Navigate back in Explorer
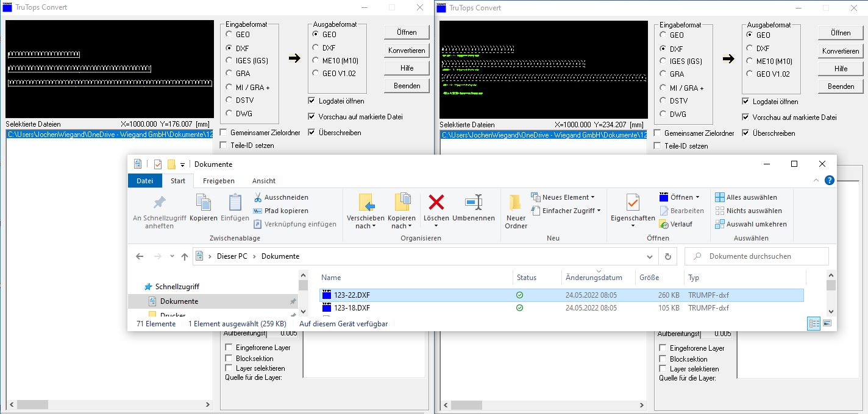This screenshot has height=414, width=868. click(140, 256)
